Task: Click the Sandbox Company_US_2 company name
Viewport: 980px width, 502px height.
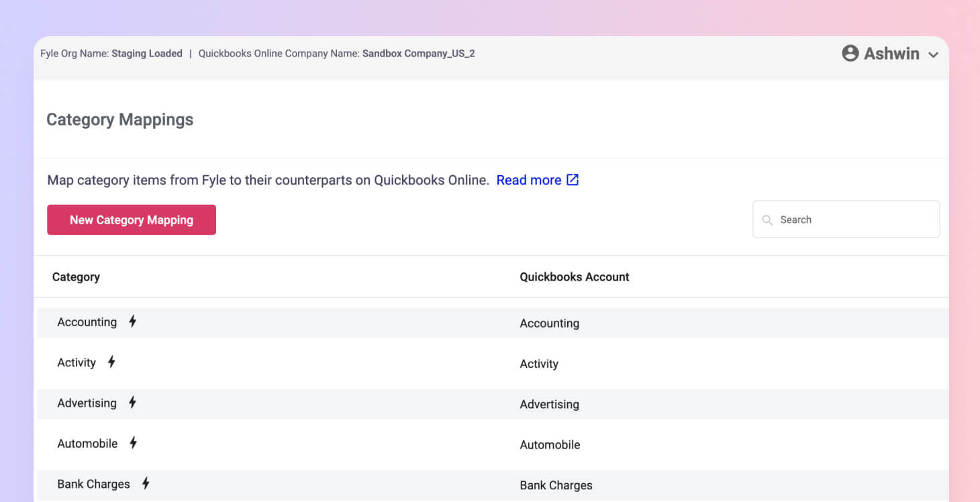Action: coord(419,54)
